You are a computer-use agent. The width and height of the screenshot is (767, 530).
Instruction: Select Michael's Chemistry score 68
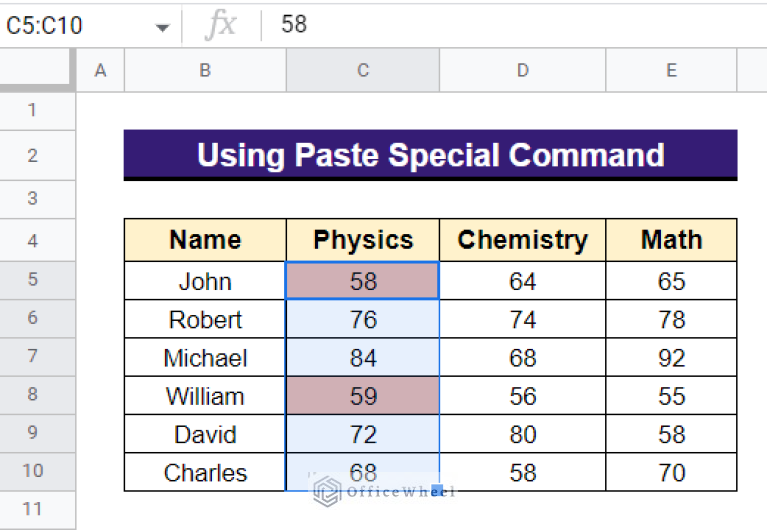tap(522, 357)
